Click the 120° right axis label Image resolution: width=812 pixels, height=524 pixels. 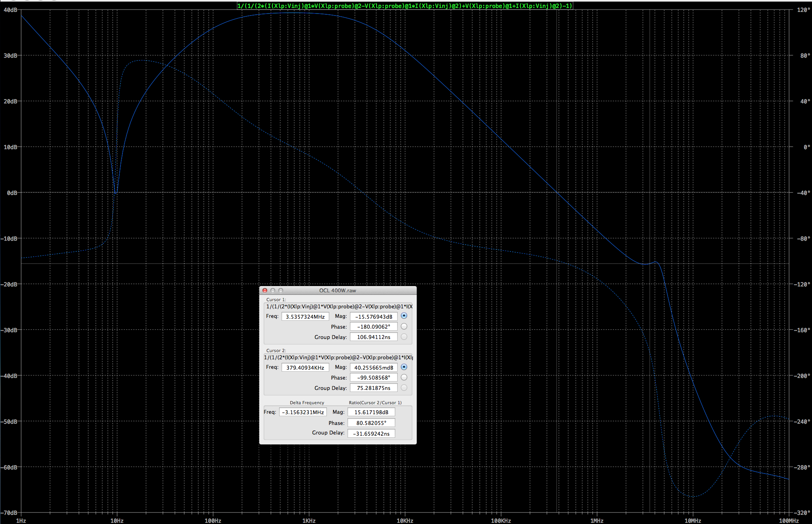pyautogui.click(x=803, y=10)
